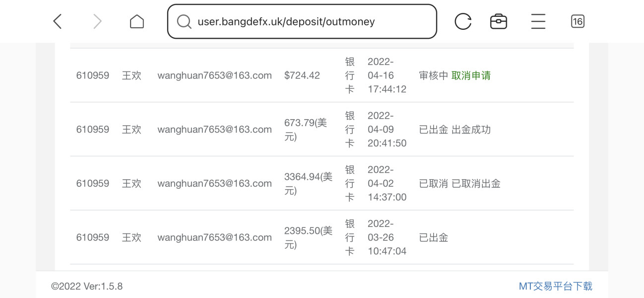This screenshot has width=644, height=298.
Task: Focus the user.bangdefx.uk address field
Action: click(302, 21)
